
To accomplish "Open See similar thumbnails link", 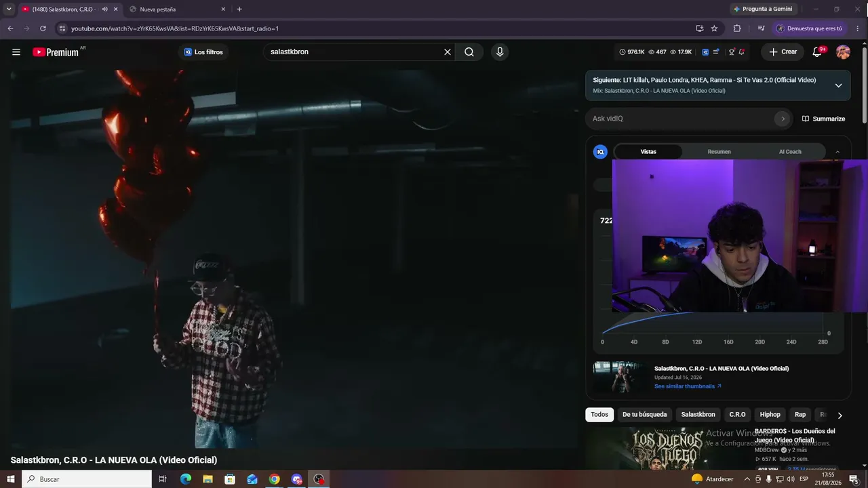I will 688,386.
